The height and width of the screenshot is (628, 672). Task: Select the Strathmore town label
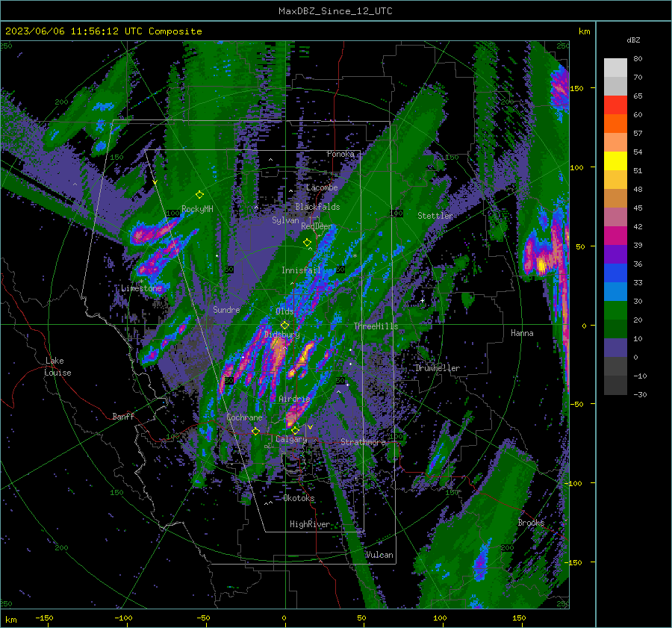(x=363, y=442)
